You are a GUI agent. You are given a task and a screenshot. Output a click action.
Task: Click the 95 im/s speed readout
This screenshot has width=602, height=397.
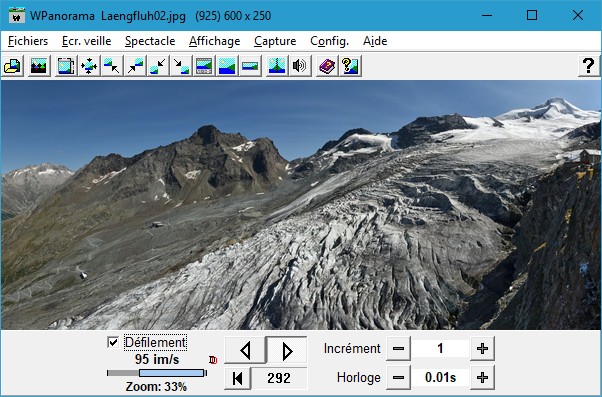tap(157, 359)
